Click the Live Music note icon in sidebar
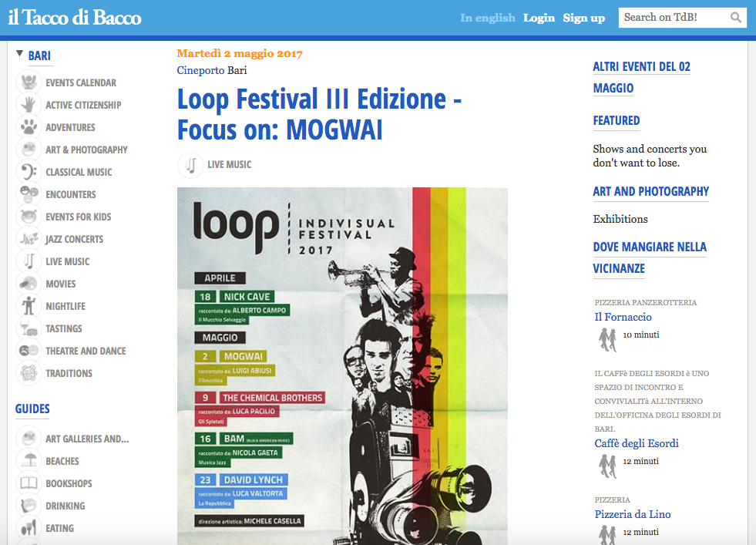This screenshot has height=545, width=756. (x=29, y=261)
